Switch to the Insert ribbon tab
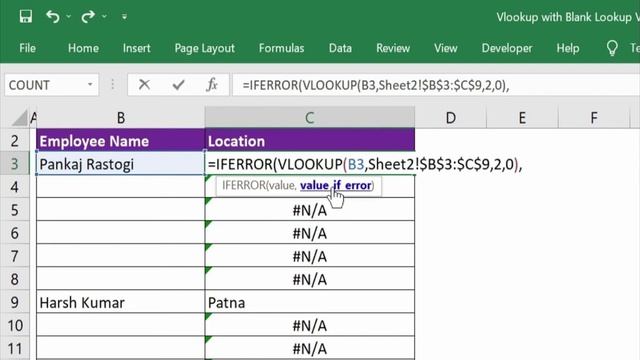 point(136,48)
